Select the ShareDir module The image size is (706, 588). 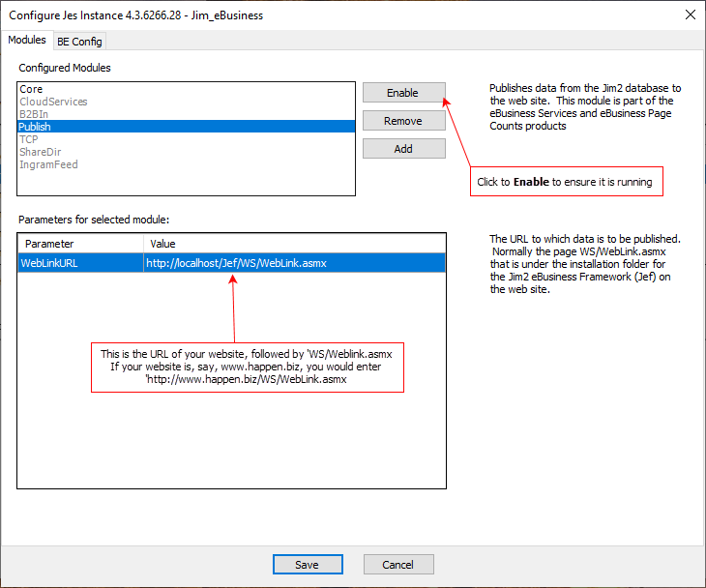coord(186,152)
